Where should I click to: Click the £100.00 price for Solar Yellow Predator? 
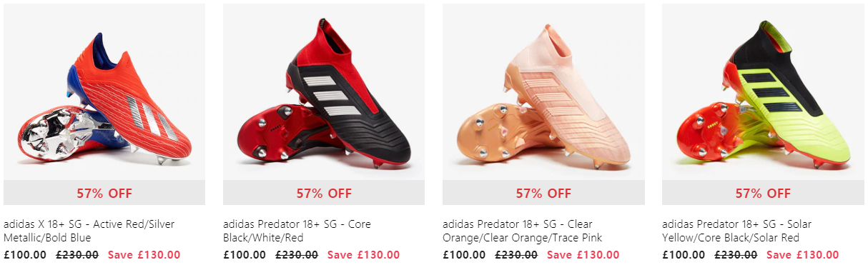click(684, 254)
